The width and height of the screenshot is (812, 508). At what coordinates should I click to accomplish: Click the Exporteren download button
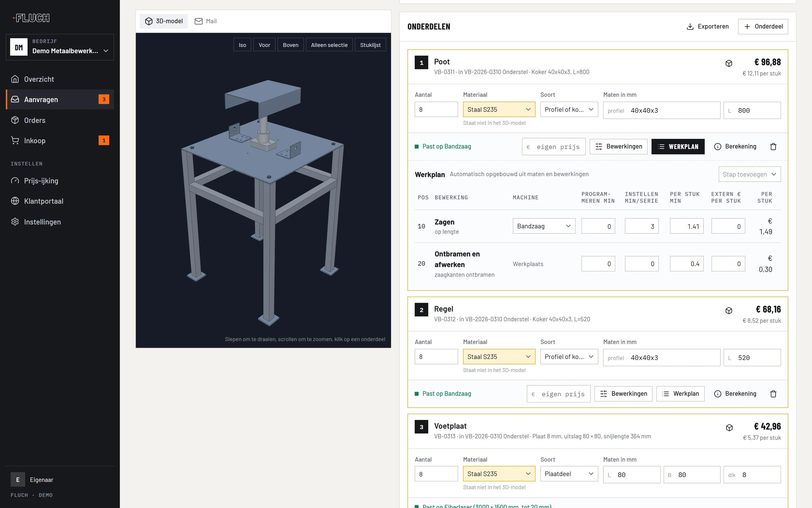(708, 27)
